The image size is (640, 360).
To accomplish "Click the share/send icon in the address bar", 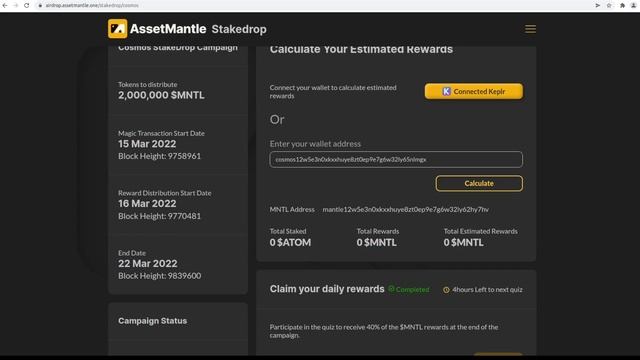I will point(598,5).
